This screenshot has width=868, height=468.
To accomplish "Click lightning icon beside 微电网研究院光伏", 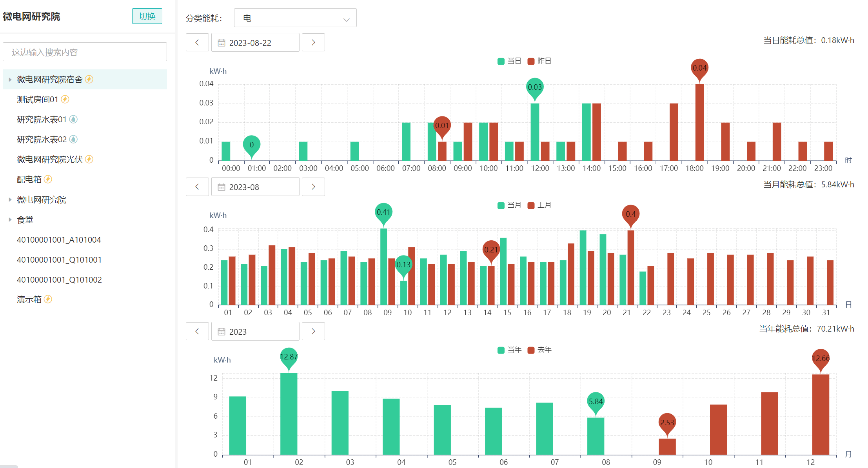I will click(89, 159).
